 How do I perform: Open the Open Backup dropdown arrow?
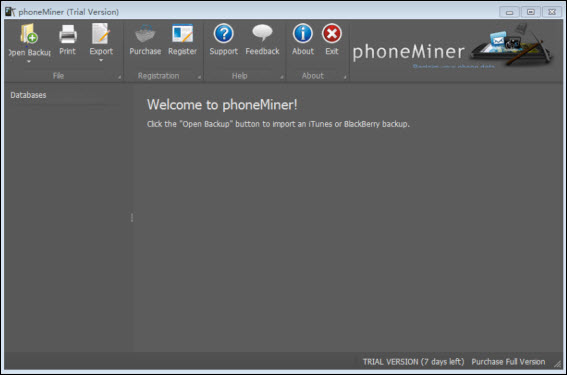tap(29, 61)
